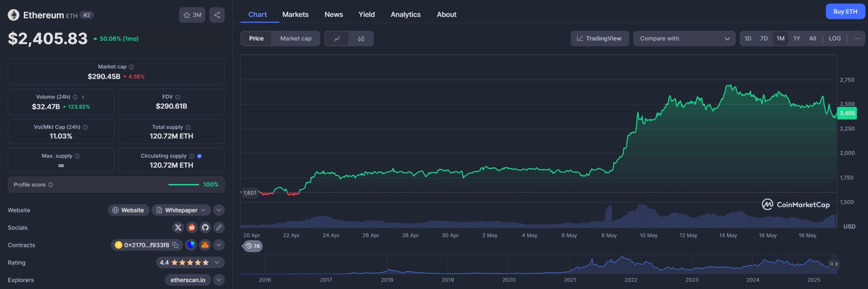Open Volume (24h) detail arrow
Viewport: 868px width, 289px height.
pos(83,97)
